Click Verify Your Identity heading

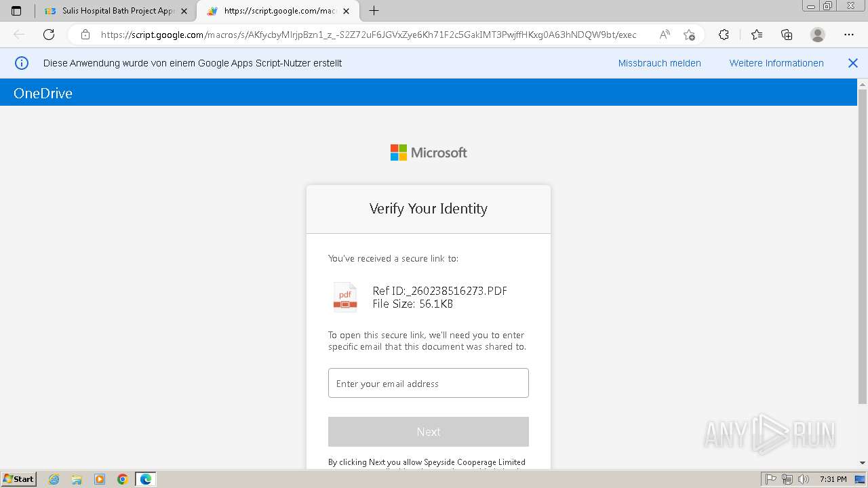[429, 209]
